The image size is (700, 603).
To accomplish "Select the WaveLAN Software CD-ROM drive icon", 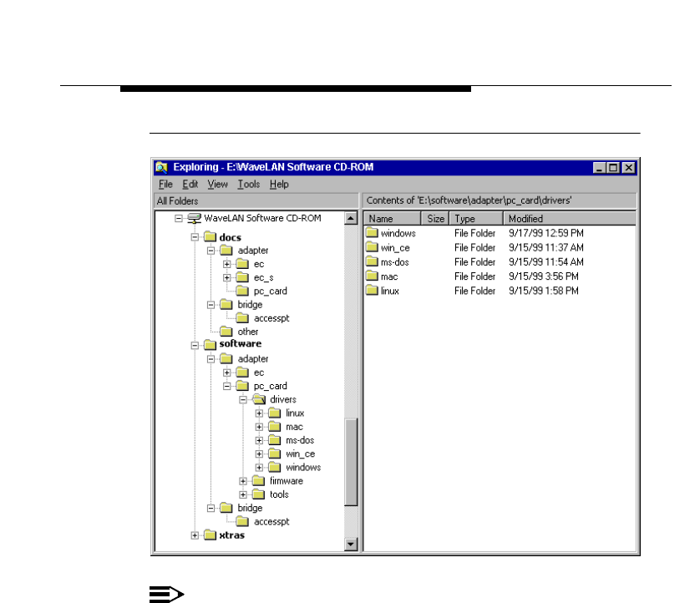I will tap(194, 218).
